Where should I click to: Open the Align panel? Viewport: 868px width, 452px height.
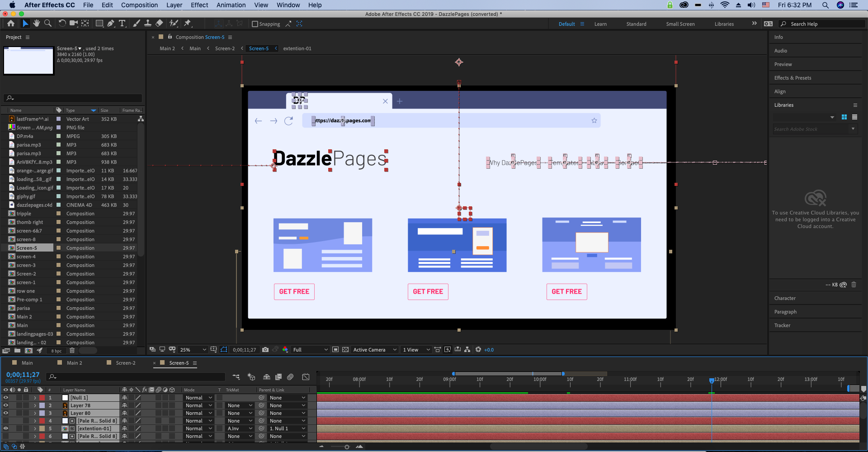tap(780, 91)
